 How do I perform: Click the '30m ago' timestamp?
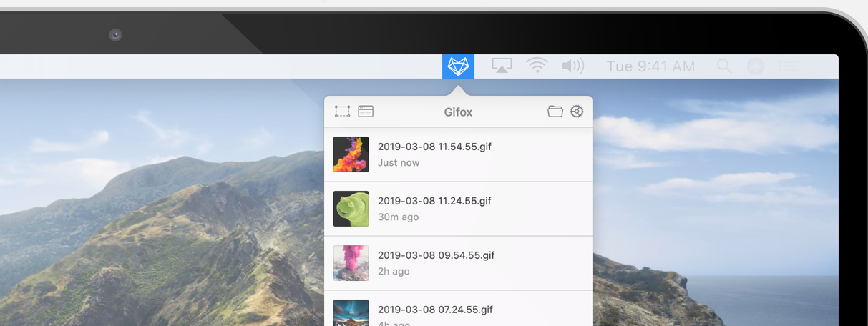pyautogui.click(x=399, y=217)
